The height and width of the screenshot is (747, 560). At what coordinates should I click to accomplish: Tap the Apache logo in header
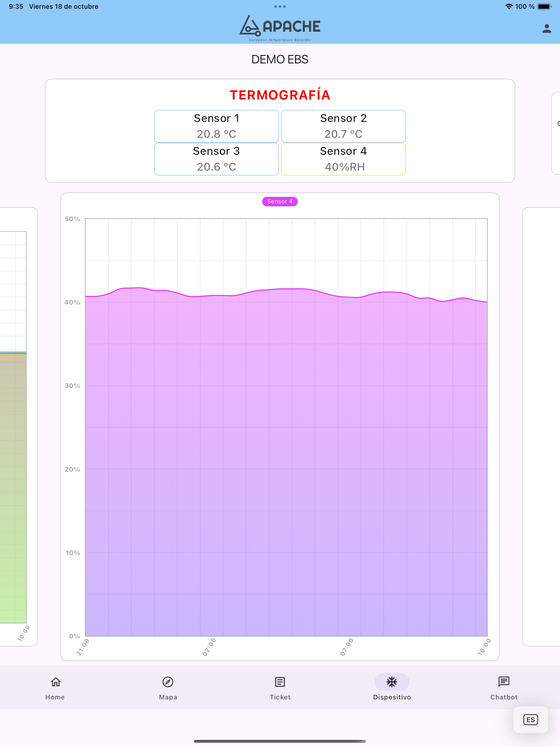pos(280,28)
